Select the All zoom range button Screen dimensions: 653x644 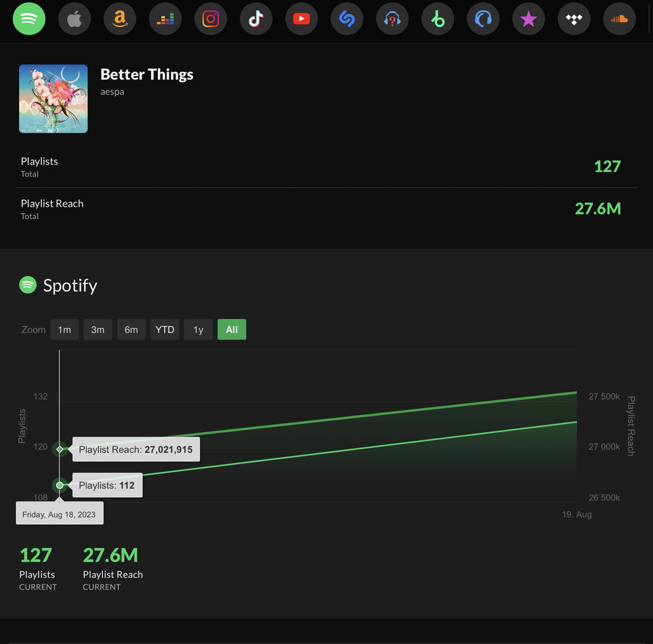click(232, 330)
